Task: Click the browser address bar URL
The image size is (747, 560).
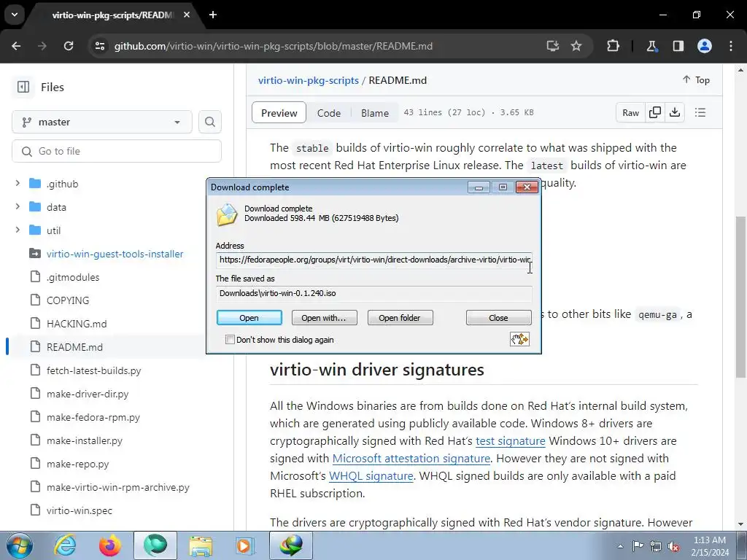Action: pos(274,46)
